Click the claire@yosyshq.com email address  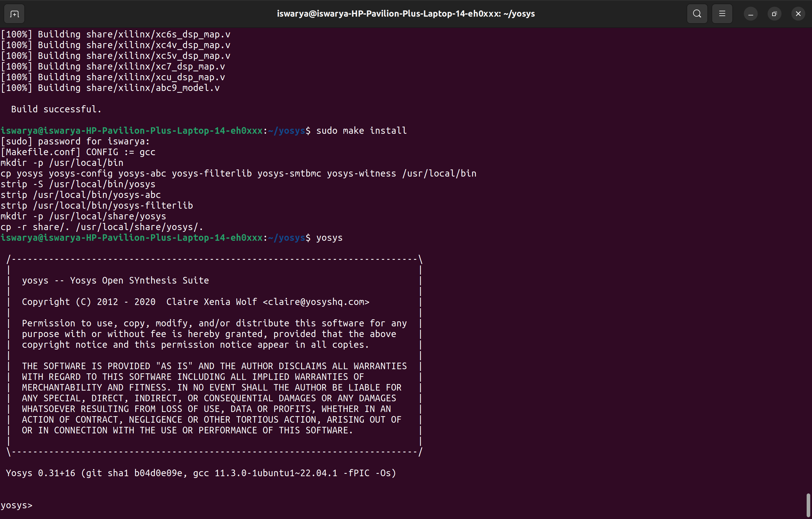coord(316,302)
